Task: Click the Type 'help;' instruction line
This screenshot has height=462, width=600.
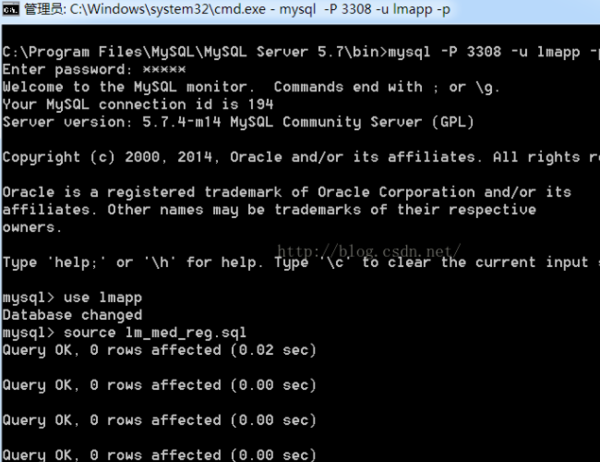Action: point(300,262)
